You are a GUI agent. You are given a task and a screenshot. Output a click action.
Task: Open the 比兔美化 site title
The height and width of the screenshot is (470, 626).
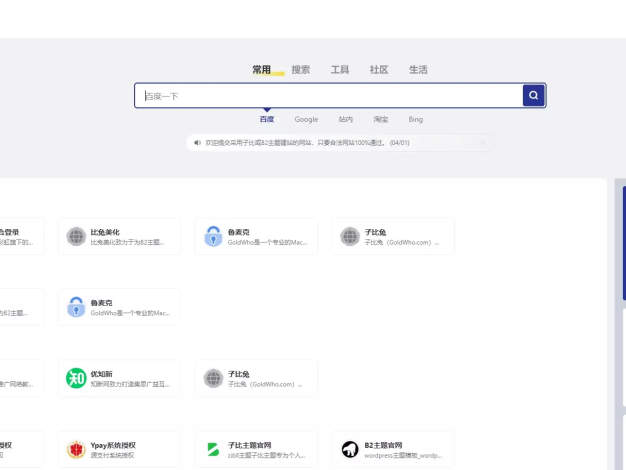(105, 232)
